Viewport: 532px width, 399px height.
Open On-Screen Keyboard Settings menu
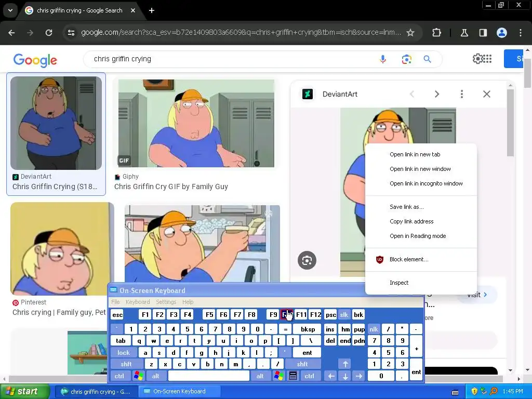pyautogui.click(x=166, y=302)
